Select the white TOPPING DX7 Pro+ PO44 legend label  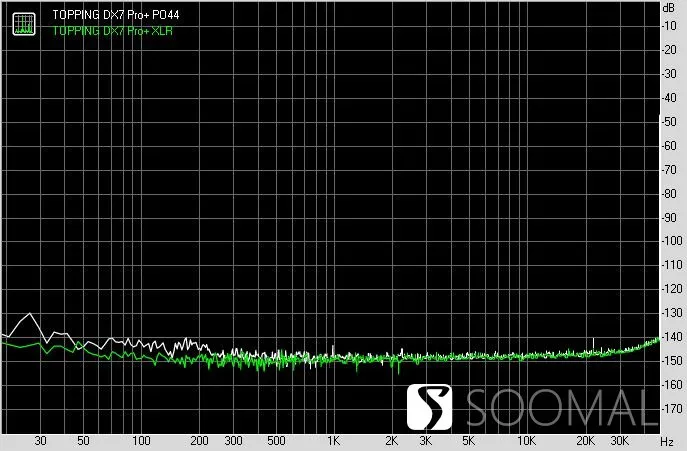tap(116, 15)
